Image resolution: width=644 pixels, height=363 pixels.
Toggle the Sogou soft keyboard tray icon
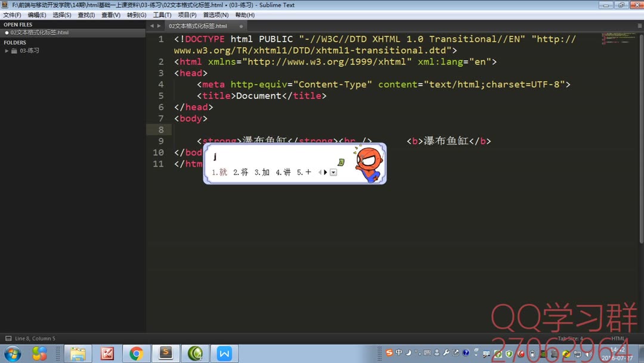427,354
